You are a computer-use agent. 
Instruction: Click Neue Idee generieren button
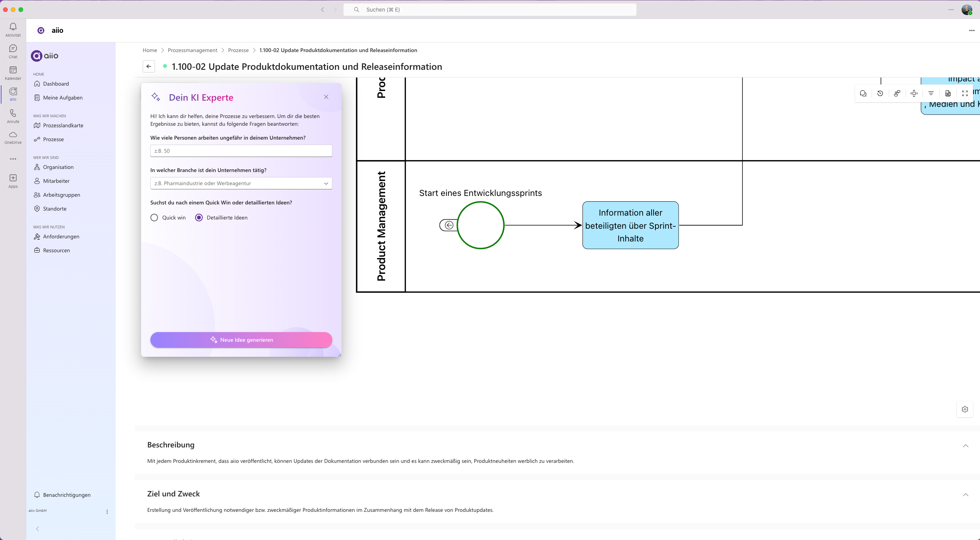click(241, 340)
